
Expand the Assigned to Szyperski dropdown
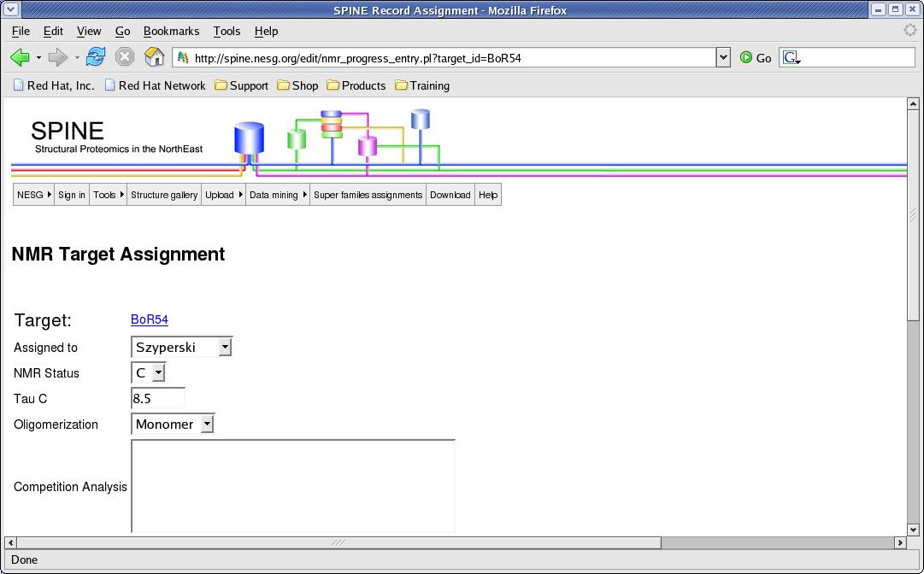(182, 347)
